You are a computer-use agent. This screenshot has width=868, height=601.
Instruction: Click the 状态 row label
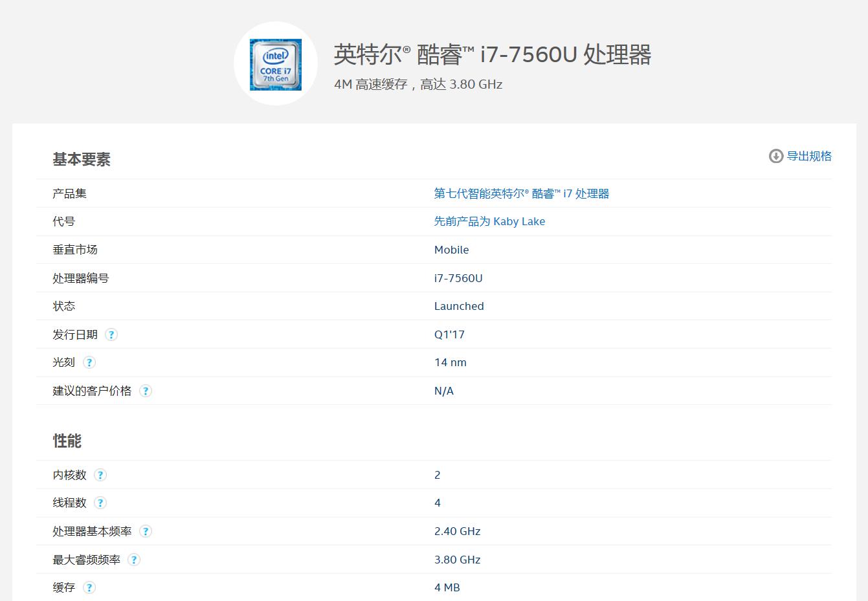pos(64,306)
